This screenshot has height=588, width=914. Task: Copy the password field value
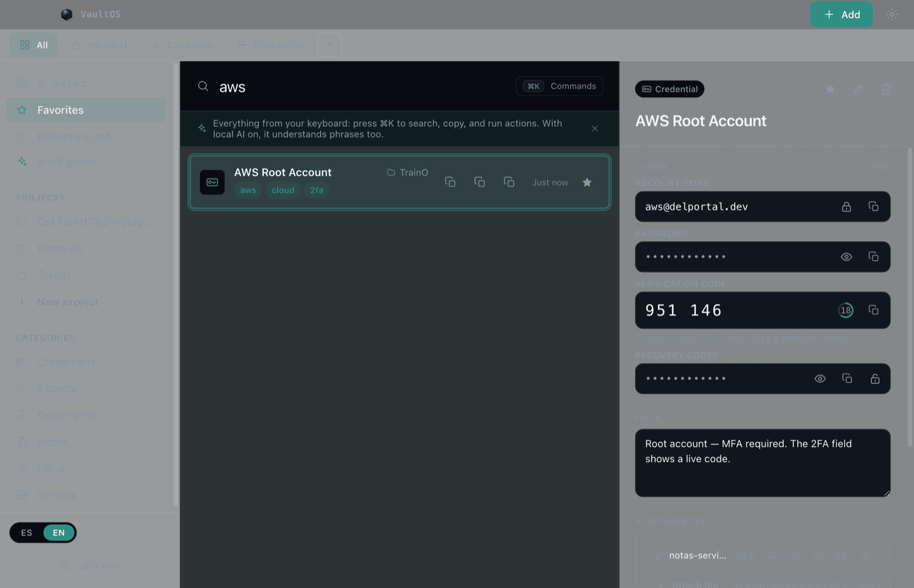point(873,257)
